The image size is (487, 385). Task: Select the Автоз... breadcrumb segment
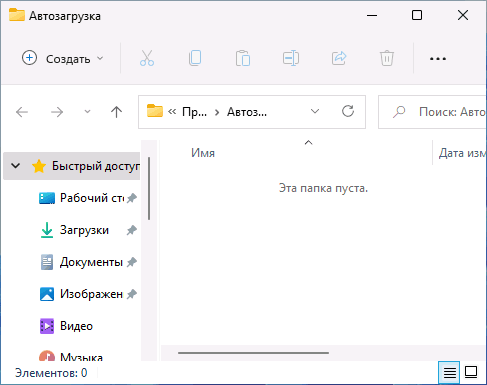(x=247, y=112)
